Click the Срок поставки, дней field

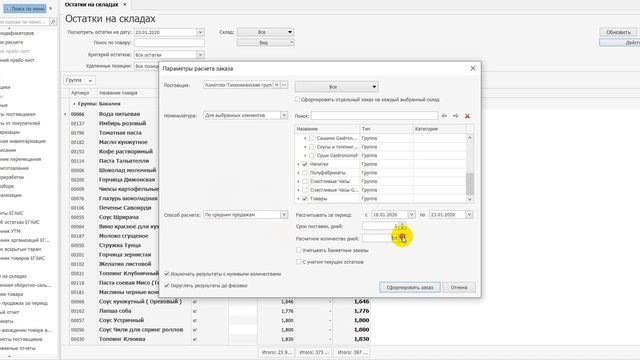click(x=380, y=226)
